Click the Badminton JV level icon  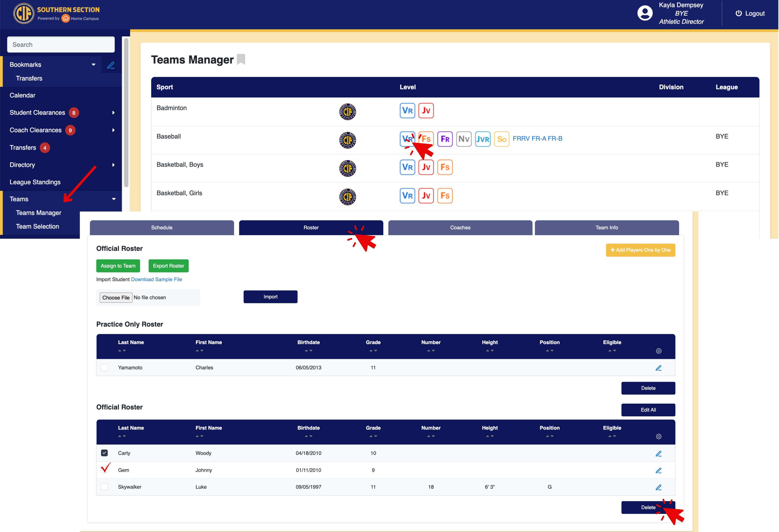[x=426, y=111]
